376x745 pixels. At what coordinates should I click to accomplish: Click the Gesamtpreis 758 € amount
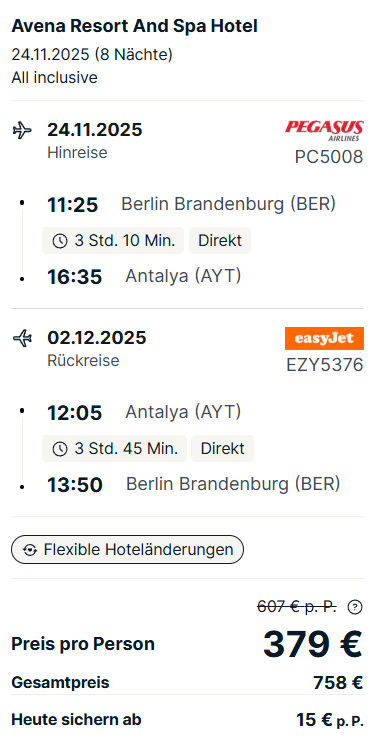click(x=338, y=683)
